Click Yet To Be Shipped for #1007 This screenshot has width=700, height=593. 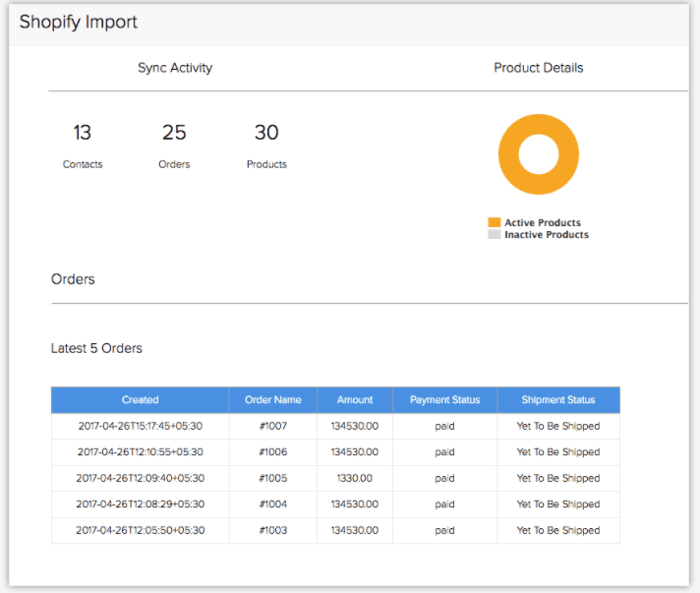[x=558, y=427]
